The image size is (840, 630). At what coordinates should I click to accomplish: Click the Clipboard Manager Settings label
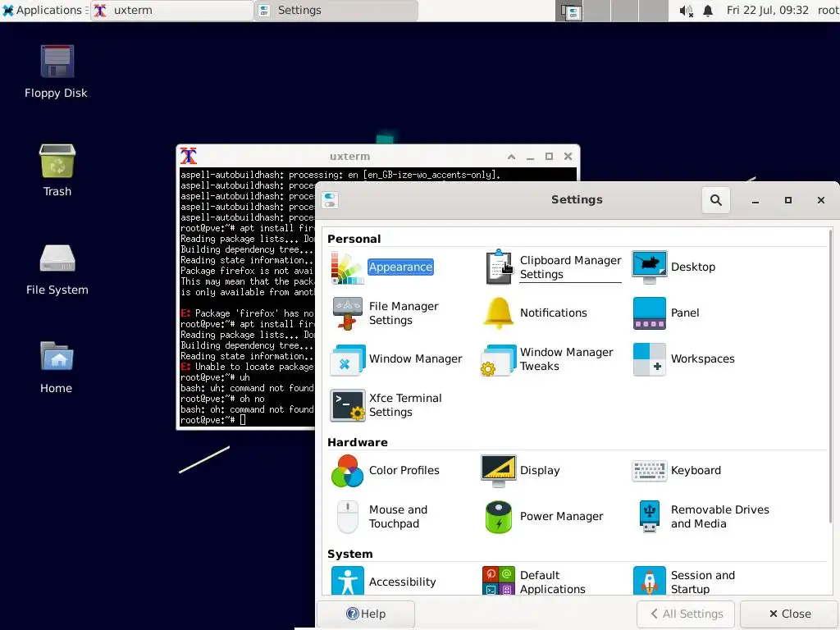570,267
